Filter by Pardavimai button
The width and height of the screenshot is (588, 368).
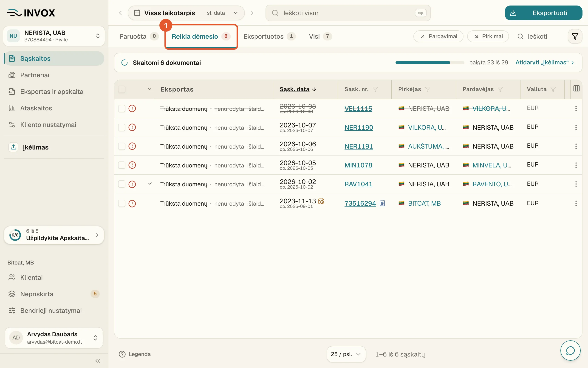point(438,37)
